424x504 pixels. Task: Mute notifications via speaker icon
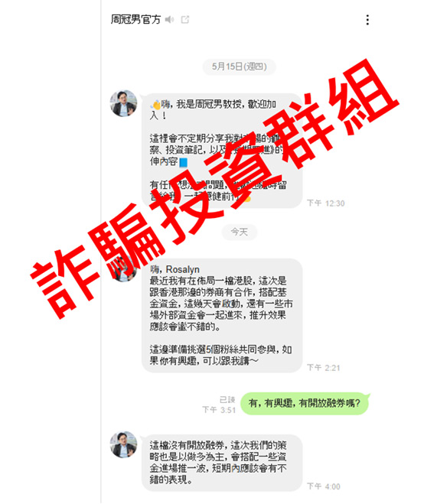(169, 20)
